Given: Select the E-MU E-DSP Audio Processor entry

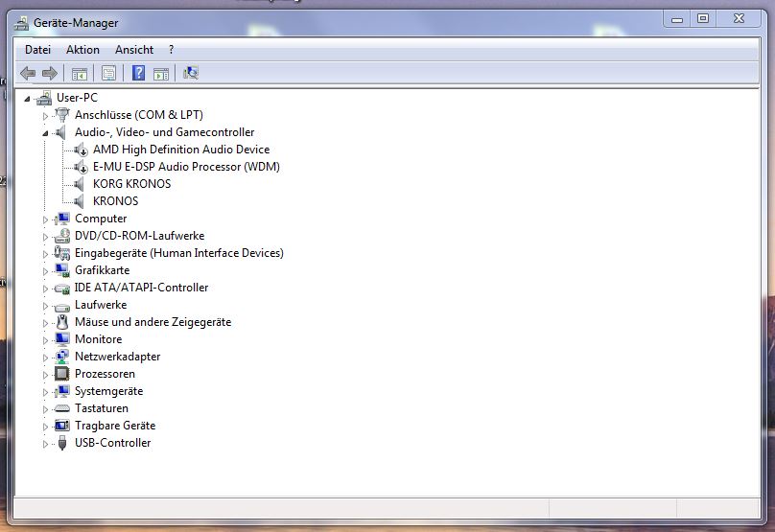Looking at the screenshot, I should (x=186, y=167).
